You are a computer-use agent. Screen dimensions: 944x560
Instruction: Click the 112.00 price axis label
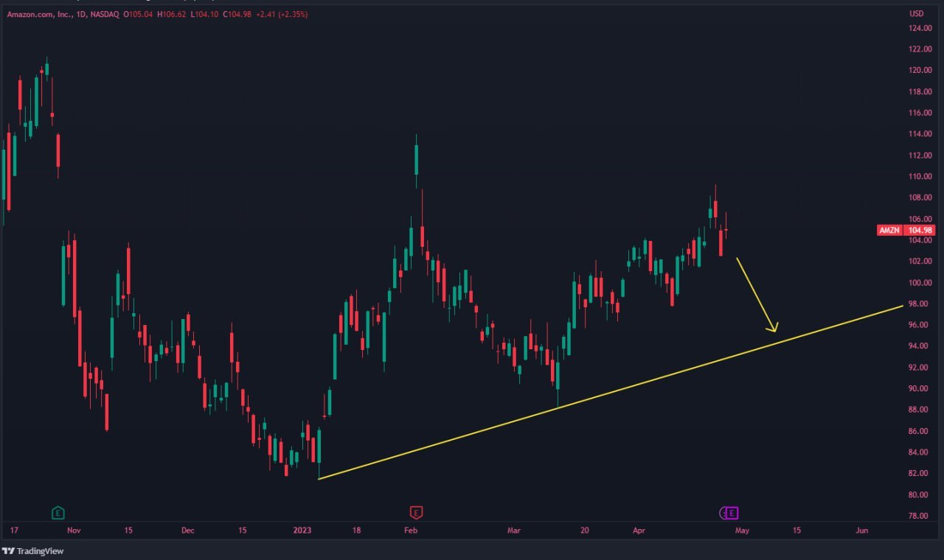point(920,155)
